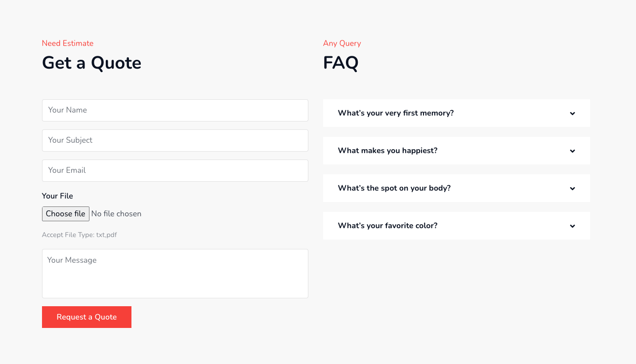Click the 'No file chosen' text
Viewport: 636px width, 364px height.
click(116, 214)
